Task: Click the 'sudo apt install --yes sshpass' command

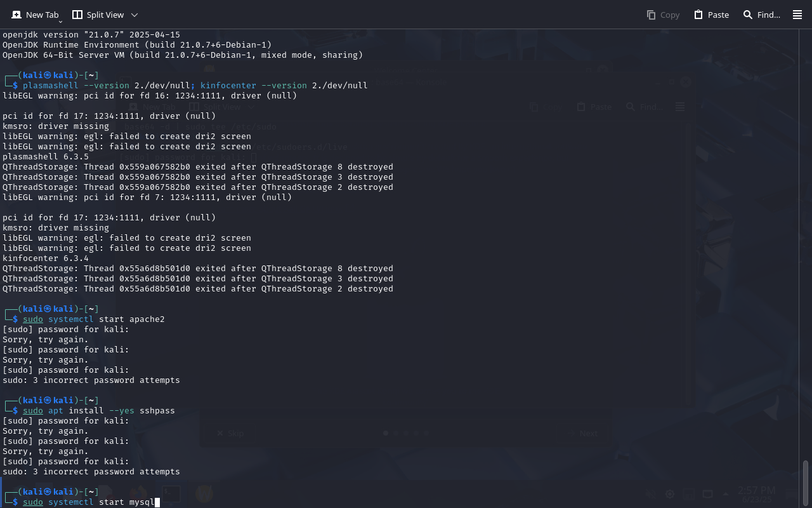Action: click(x=99, y=411)
